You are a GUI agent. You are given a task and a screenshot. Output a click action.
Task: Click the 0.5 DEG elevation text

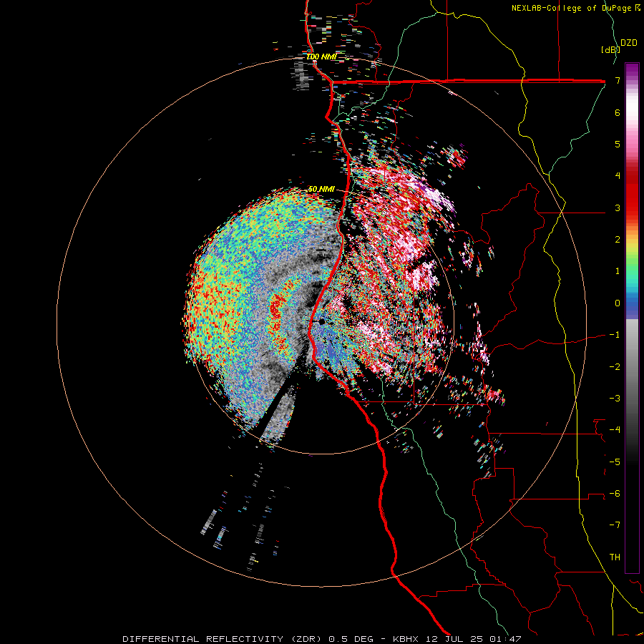coord(351,639)
